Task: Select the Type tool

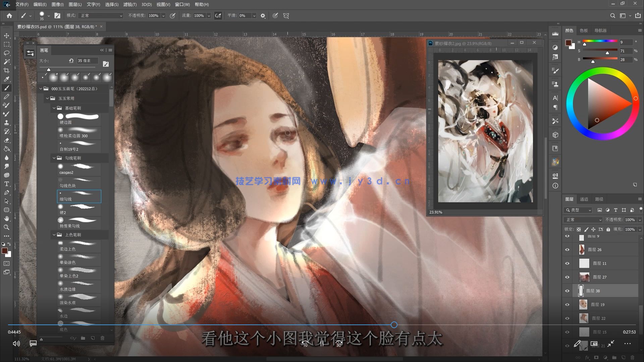Action: 7,184
